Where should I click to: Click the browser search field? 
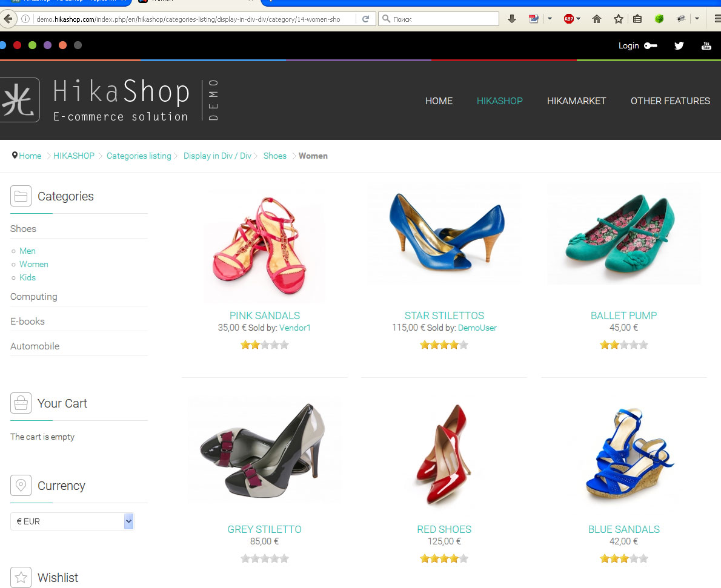439,19
